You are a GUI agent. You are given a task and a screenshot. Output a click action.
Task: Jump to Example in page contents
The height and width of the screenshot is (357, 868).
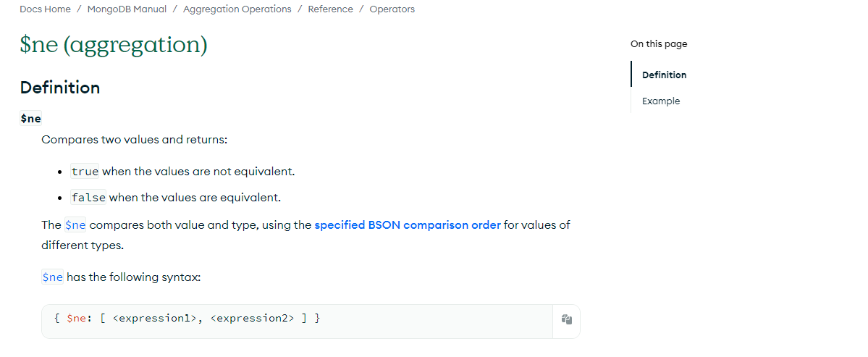[x=661, y=101]
